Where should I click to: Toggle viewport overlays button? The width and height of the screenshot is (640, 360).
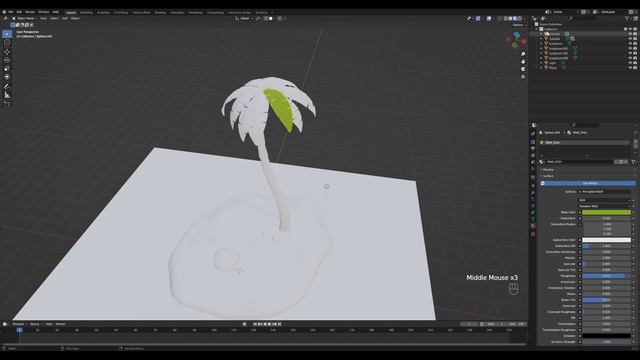(489, 18)
